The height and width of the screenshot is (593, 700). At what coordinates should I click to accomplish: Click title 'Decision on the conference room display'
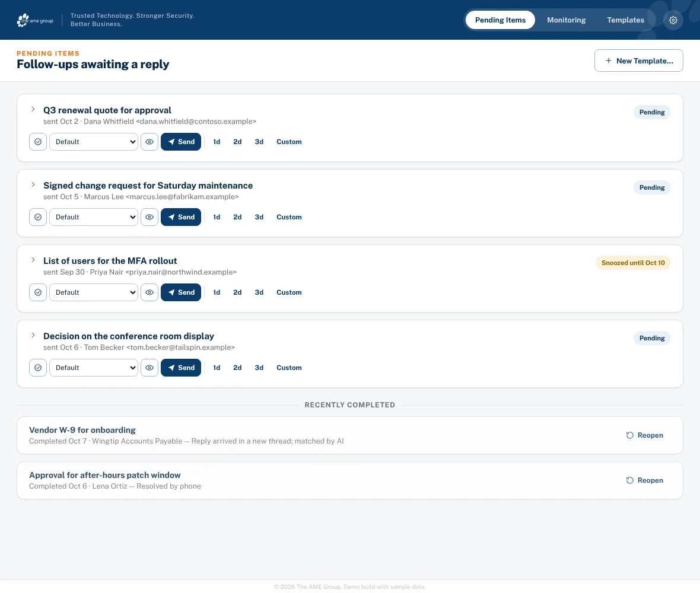129,336
